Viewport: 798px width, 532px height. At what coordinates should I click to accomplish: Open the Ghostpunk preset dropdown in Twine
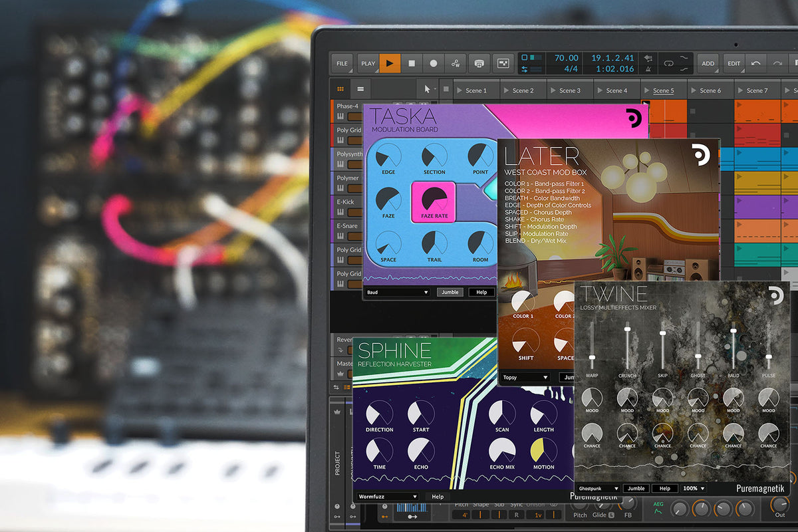(598, 488)
